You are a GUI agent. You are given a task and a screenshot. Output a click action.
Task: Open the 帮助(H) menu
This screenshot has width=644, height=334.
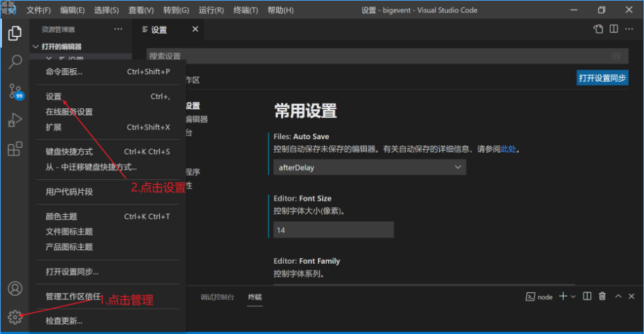pyautogui.click(x=280, y=10)
